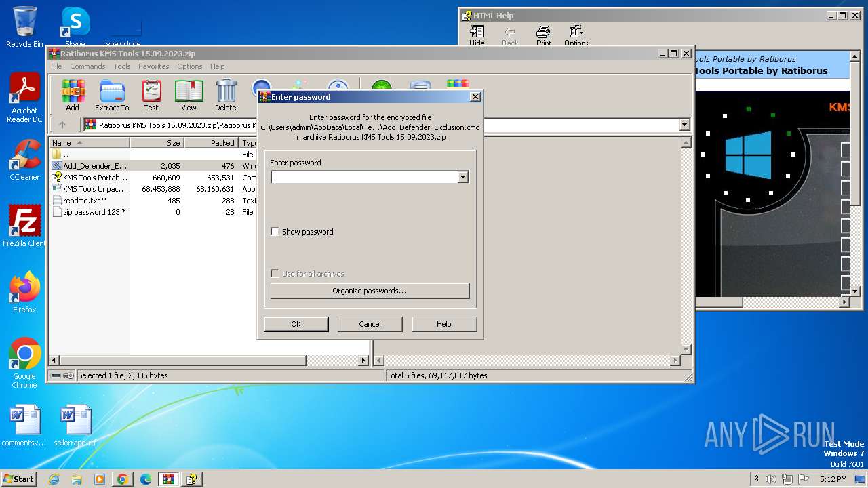Viewport: 868px width, 488px height.
Task: Select the Google Chrome desktop icon
Action: (24, 363)
